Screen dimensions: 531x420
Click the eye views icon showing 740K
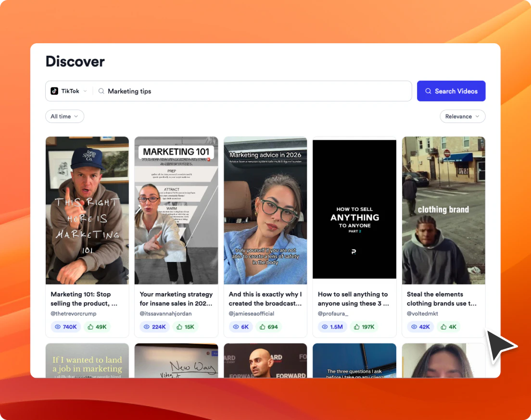coord(58,327)
